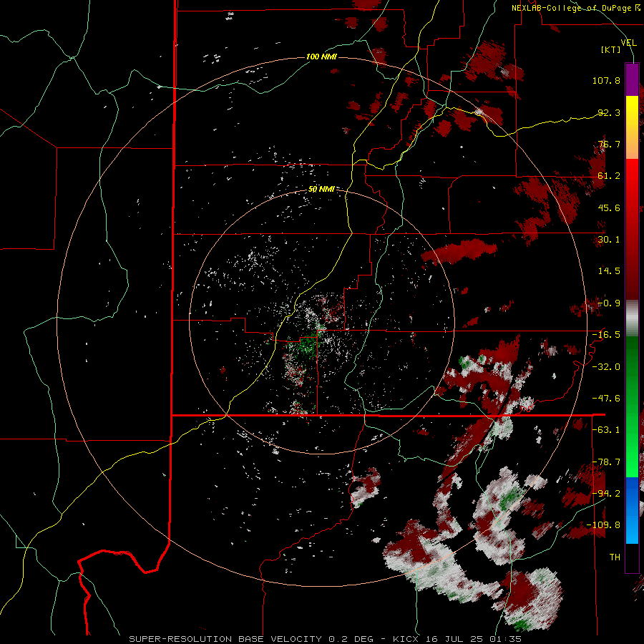
Task: Click the TH legend label
Action: coord(615,557)
